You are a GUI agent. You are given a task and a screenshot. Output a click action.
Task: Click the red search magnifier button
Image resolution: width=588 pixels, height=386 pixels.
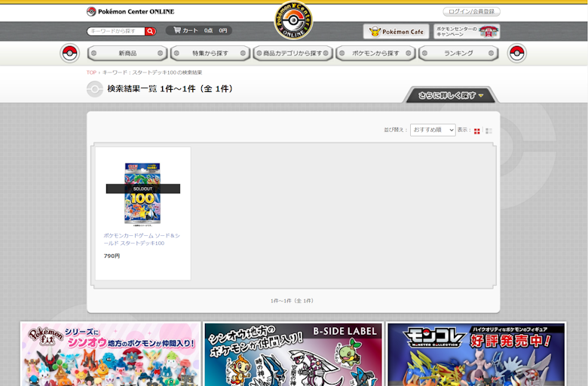tap(151, 32)
